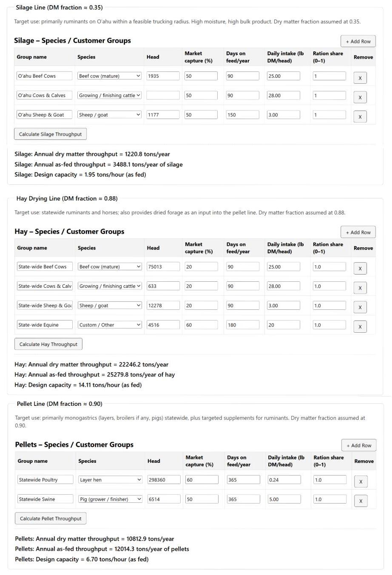The width and height of the screenshot is (392, 575).
Task: Click Calculate Silage Throughput button
Action: pos(50,134)
